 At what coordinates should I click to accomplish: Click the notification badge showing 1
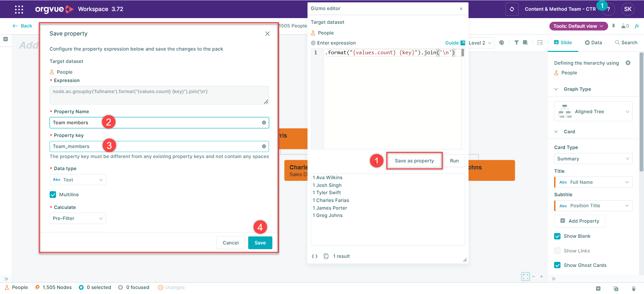pyautogui.click(x=602, y=5)
